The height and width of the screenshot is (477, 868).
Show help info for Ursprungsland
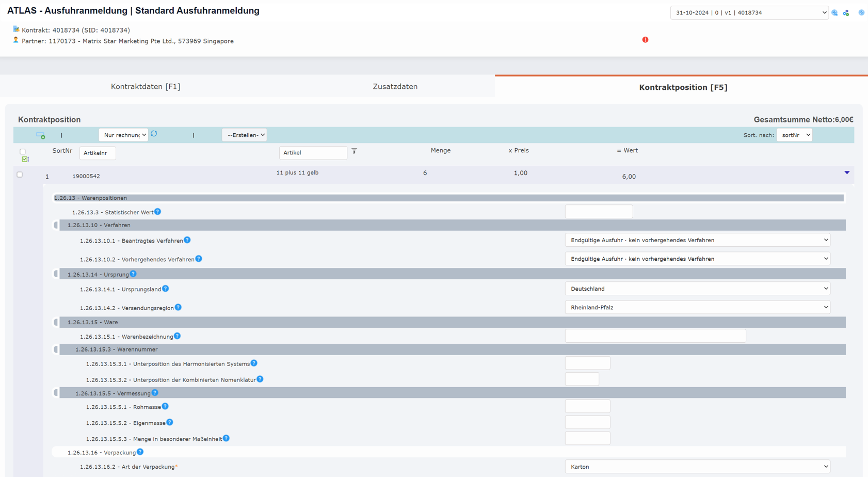[166, 289]
